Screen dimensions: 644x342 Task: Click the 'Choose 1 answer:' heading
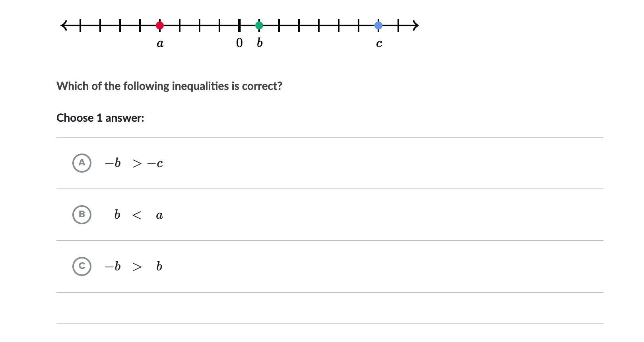tap(100, 118)
